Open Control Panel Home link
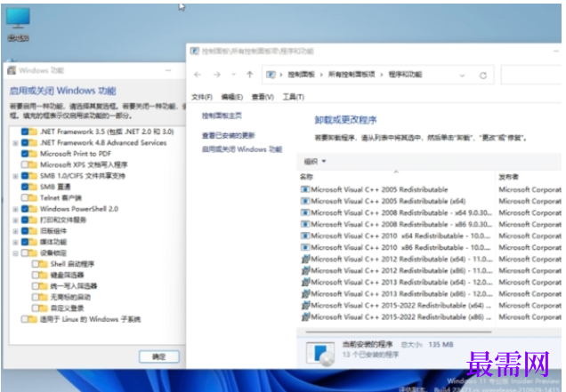This screenshot has width=566, height=392. [x=222, y=116]
